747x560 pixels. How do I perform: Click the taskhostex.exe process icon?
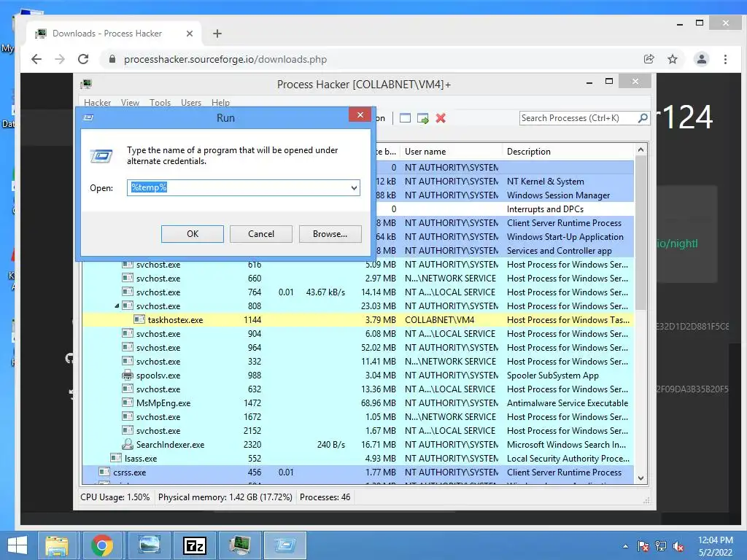(139, 319)
